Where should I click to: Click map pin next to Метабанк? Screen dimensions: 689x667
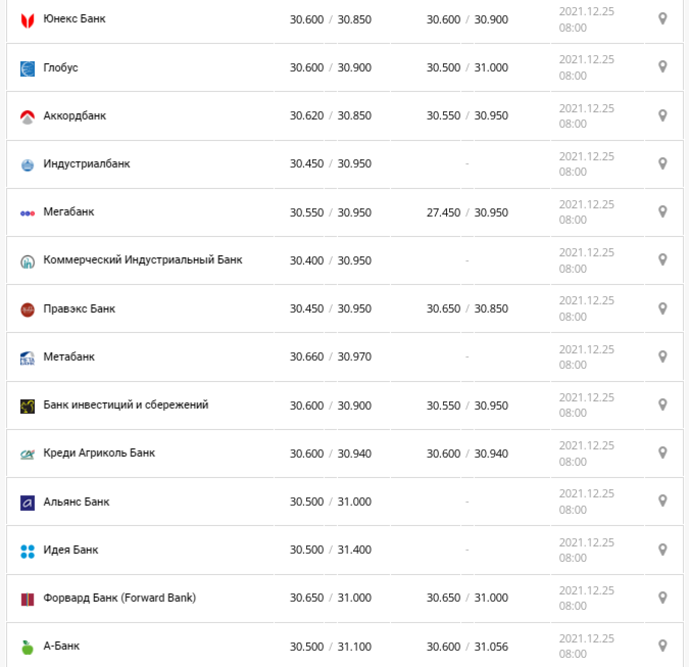click(x=663, y=356)
